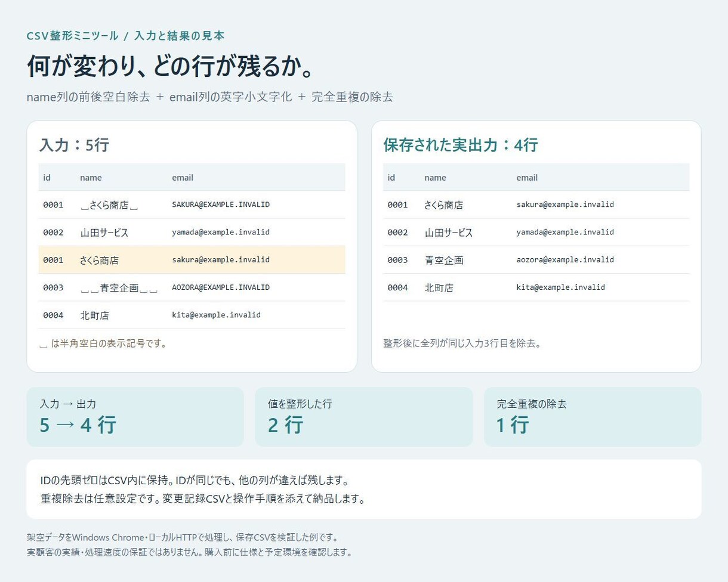This screenshot has width=728, height=582.
Task: Click さくら商店 in the highlighted duplicate row
Action: coord(99,260)
